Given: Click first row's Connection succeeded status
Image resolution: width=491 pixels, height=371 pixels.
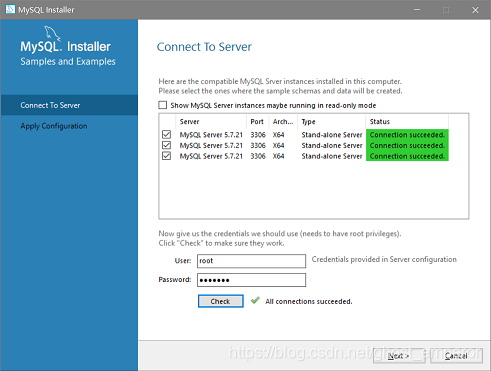Looking at the screenshot, I should pos(407,135).
